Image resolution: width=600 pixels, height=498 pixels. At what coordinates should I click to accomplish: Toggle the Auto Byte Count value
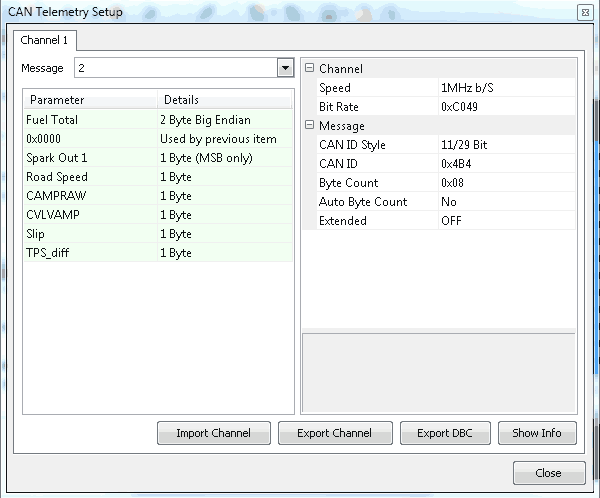[x=505, y=202]
